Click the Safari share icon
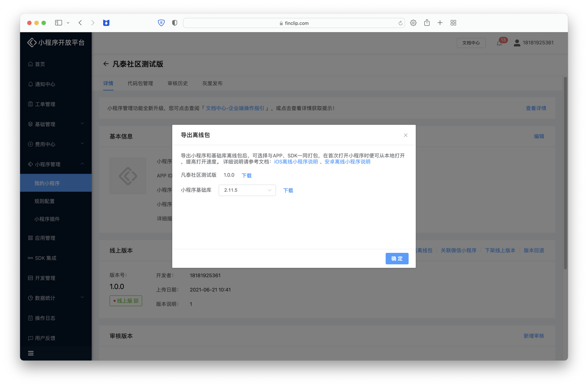Viewport: 588px width, 387px height. pyautogui.click(x=427, y=23)
